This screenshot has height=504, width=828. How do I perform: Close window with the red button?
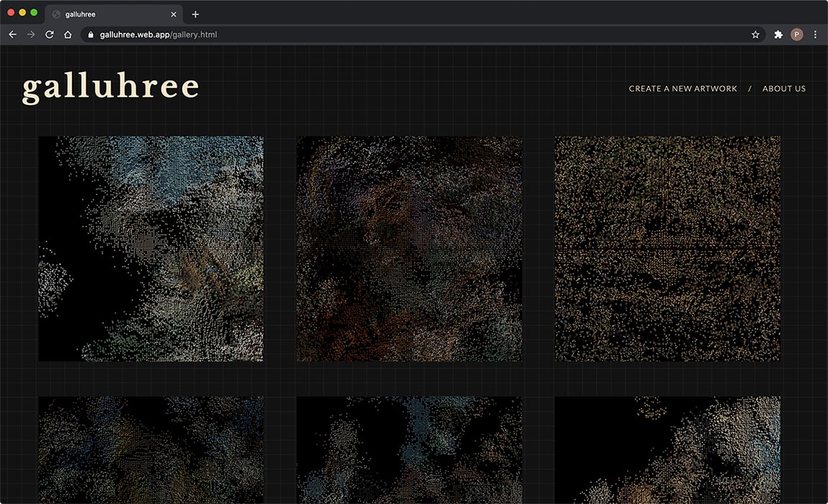(11, 12)
